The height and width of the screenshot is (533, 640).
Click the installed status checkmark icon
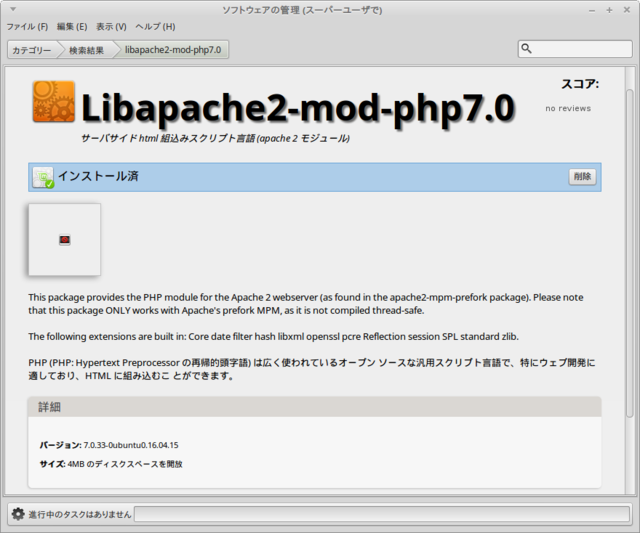tap(43, 178)
